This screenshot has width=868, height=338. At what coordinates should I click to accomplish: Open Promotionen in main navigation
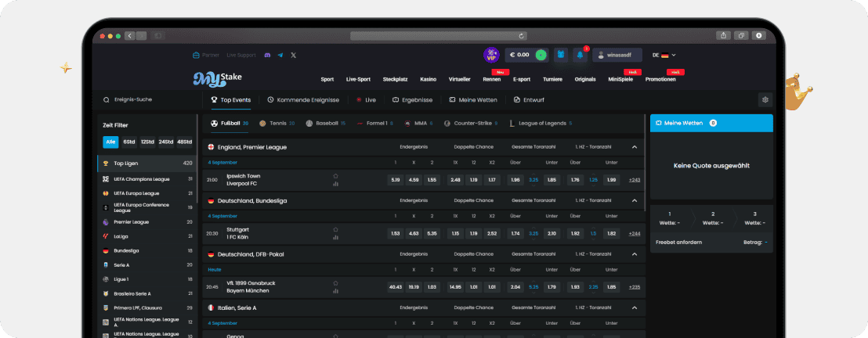tap(660, 79)
